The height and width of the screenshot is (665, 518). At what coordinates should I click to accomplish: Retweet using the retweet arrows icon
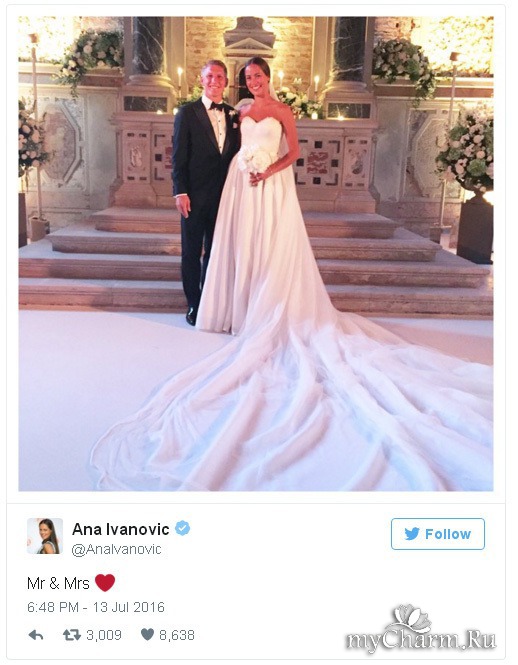(72, 635)
